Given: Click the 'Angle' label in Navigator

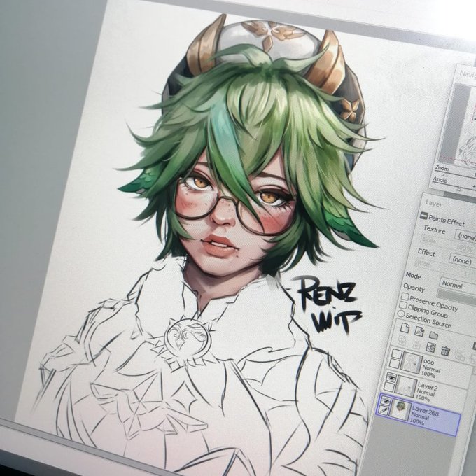Looking at the screenshot, I should click(440, 179).
